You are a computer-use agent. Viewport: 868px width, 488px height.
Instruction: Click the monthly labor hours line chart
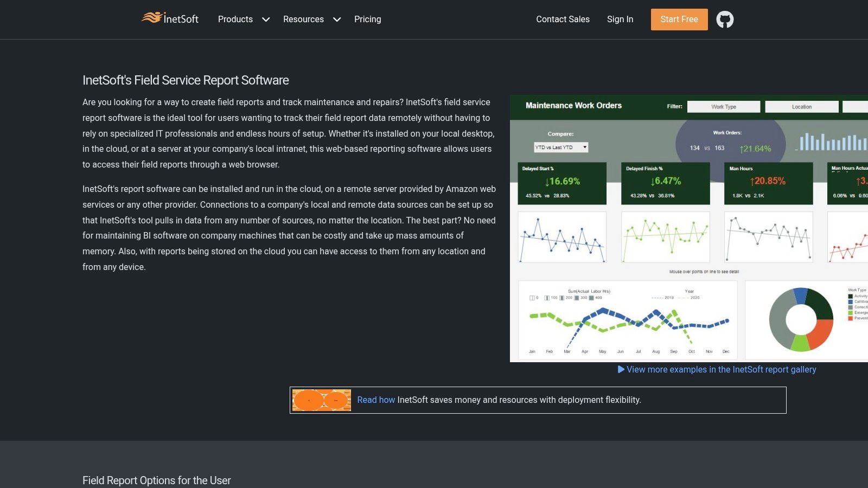pos(628,320)
